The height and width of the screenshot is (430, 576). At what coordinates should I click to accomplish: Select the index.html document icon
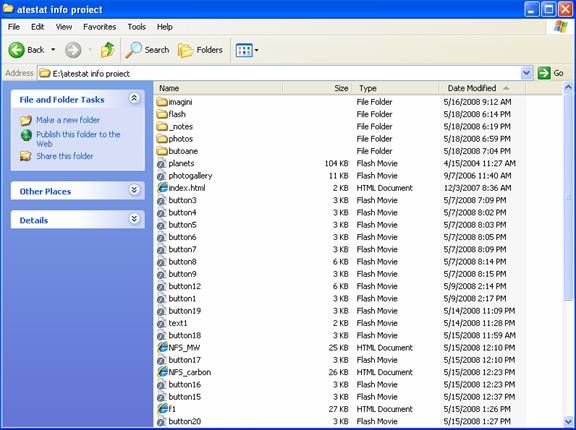click(x=162, y=188)
